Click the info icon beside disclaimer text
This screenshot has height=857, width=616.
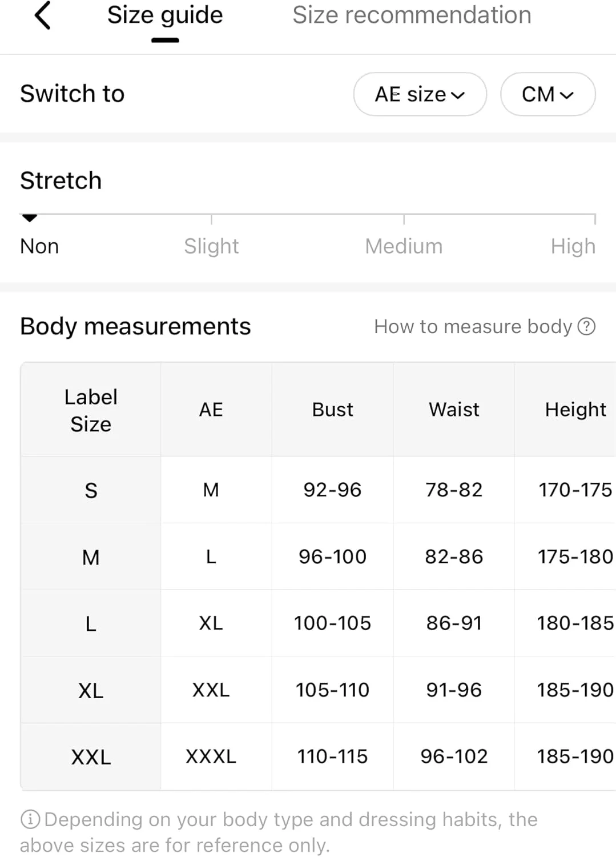point(30,819)
